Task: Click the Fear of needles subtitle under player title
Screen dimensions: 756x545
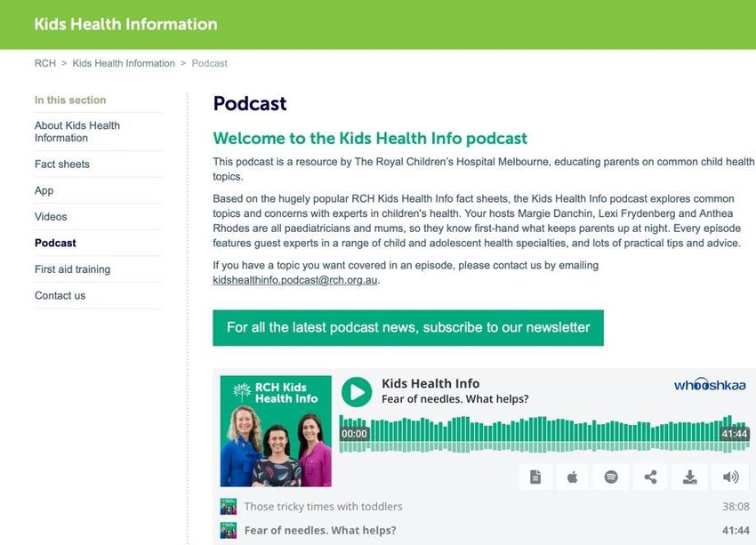Action: pos(455,399)
